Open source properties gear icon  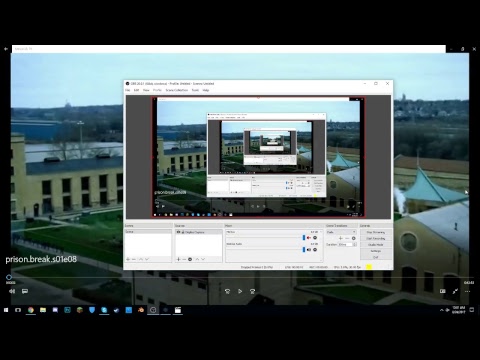(190, 259)
